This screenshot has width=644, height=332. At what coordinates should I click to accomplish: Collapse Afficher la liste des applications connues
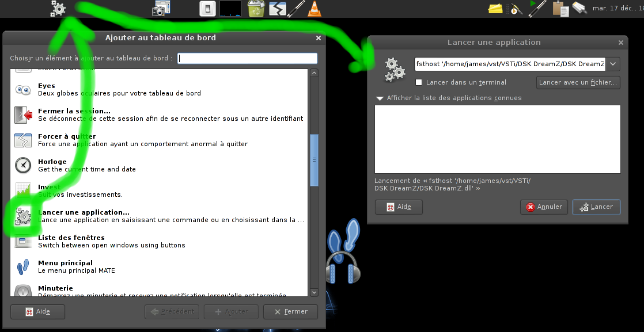tap(449, 98)
